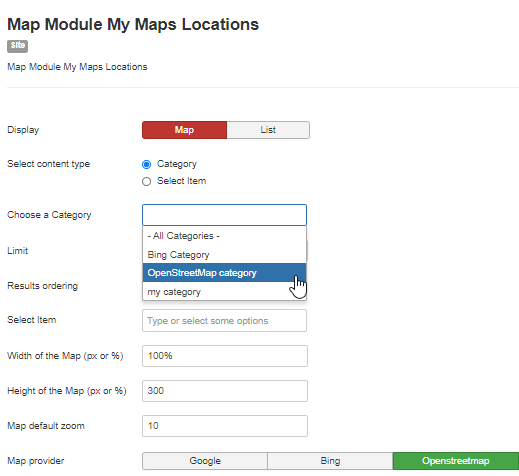Click the Results ordering label
Screen dimensions: 519x476
(42, 286)
